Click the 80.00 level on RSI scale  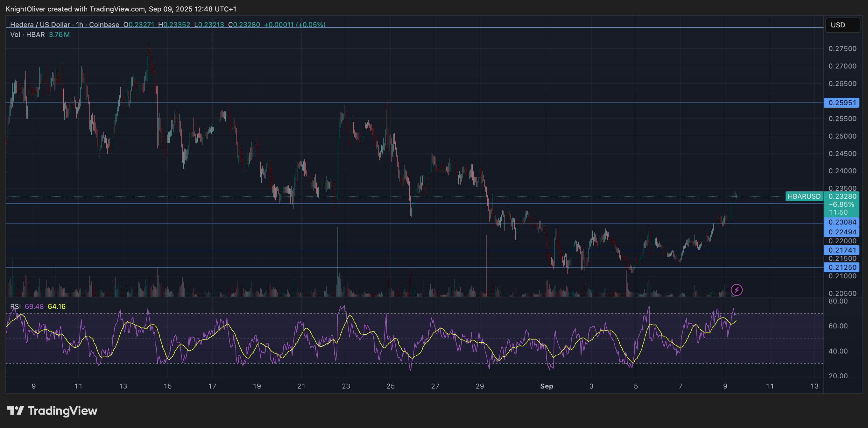838,301
